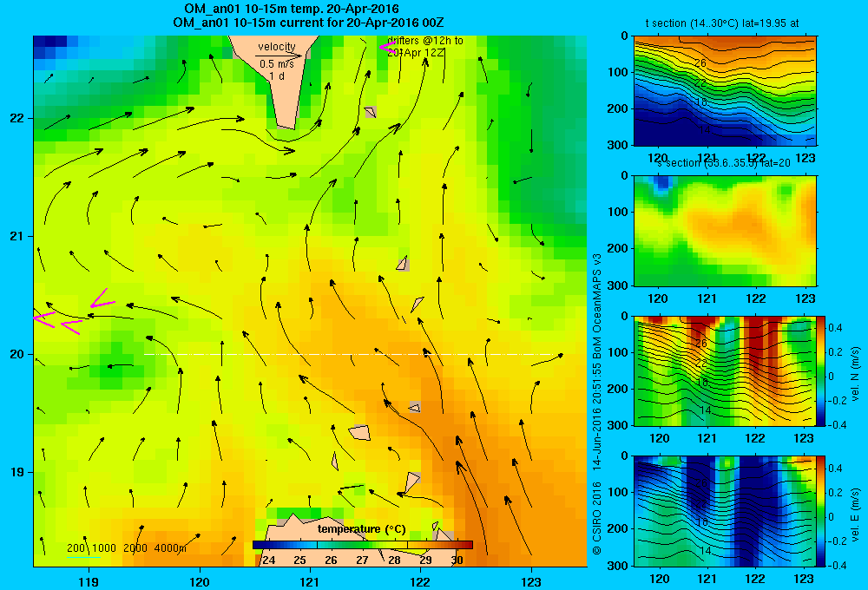Click contour label 14 in t section panel
The image size is (868, 590).
704,130
